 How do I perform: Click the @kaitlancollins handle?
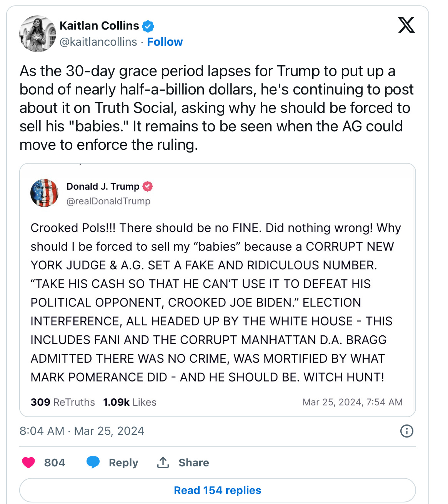pos(98,42)
